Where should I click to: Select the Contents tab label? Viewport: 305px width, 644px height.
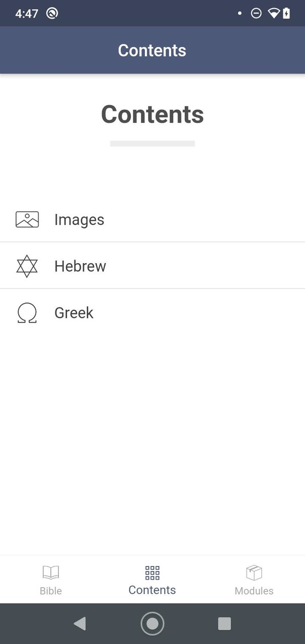[x=152, y=590]
